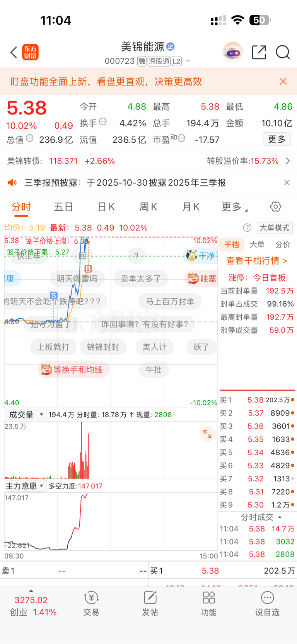This screenshot has width=297, height=644.
Task: Expand chart to fullscreen icon
Action: (208, 434)
